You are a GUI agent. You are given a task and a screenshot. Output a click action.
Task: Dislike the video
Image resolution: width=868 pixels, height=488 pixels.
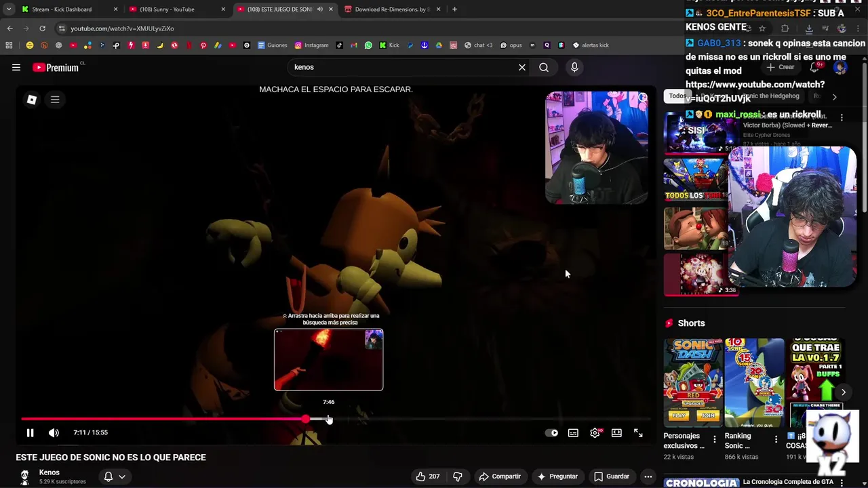coord(458,476)
